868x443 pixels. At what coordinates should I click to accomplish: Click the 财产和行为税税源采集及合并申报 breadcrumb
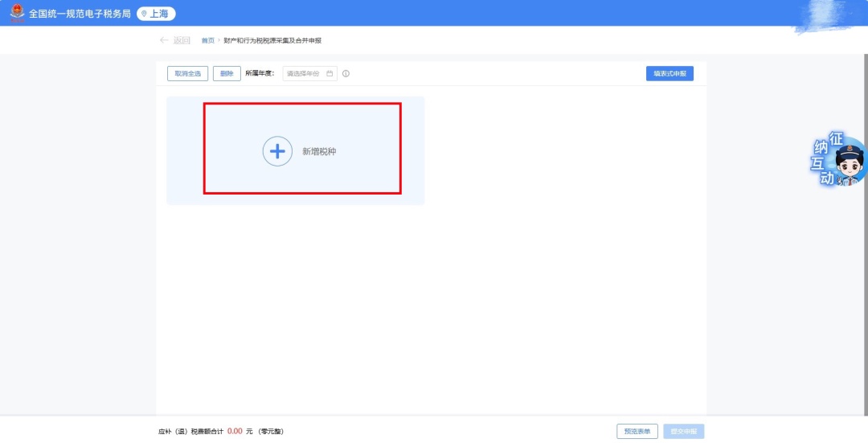pos(272,40)
